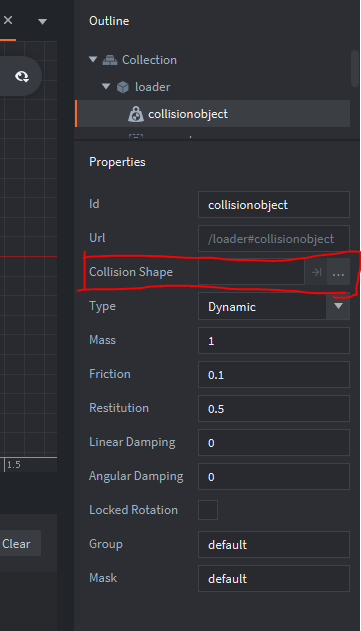
Task: Select the loader item in the Outline
Action: tap(153, 87)
